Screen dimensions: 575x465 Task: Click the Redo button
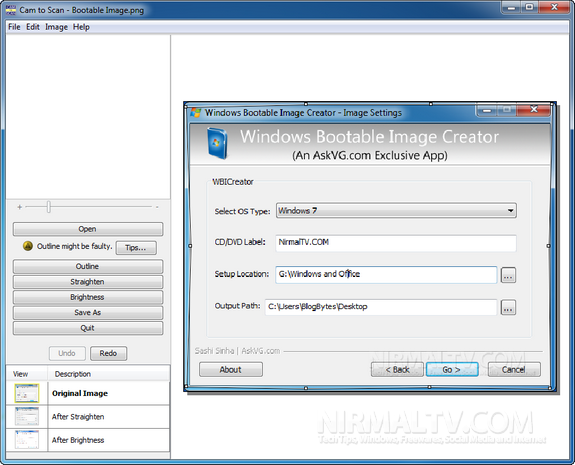pos(109,353)
